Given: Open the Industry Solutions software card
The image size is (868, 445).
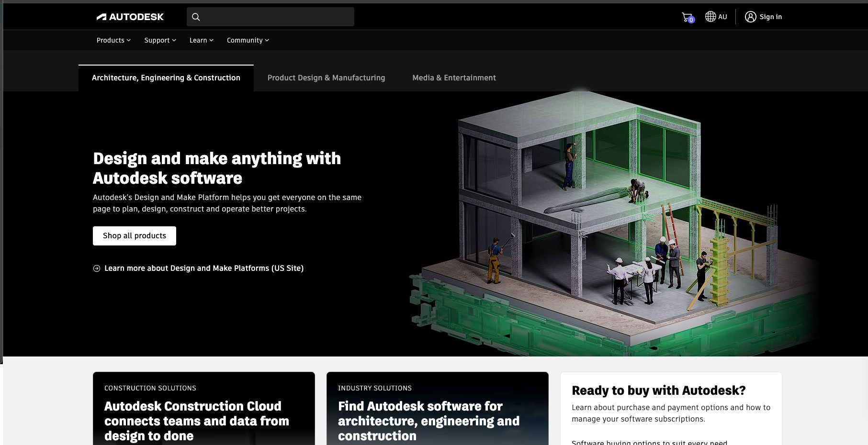Looking at the screenshot, I should [437, 412].
